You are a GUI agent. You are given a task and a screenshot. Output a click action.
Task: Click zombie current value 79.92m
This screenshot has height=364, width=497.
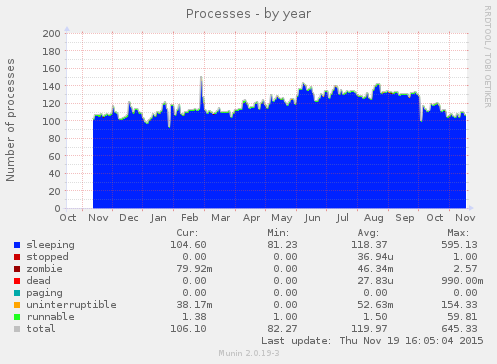click(194, 269)
